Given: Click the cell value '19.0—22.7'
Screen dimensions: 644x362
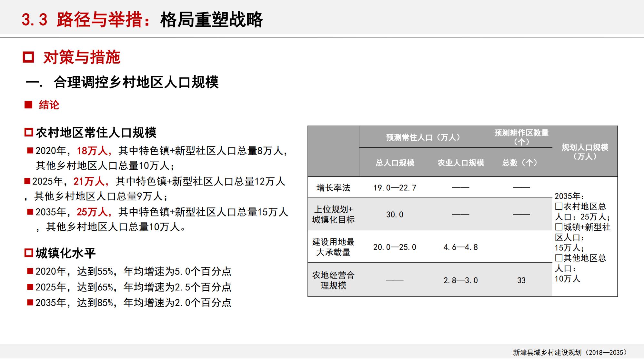Looking at the screenshot, I should 395,187.
